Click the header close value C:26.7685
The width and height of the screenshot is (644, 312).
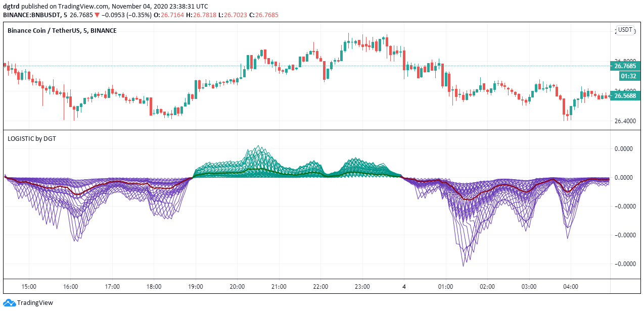pyautogui.click(x=264, y=15)
